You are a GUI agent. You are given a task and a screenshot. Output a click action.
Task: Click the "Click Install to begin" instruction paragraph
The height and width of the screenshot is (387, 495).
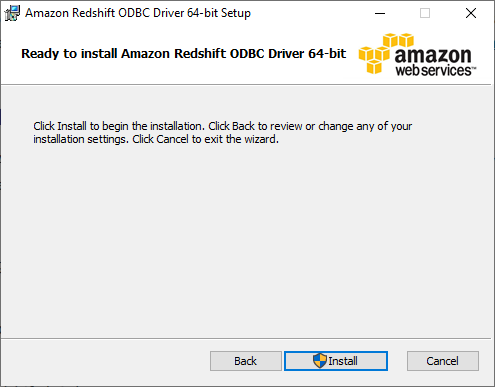[223, 133]
